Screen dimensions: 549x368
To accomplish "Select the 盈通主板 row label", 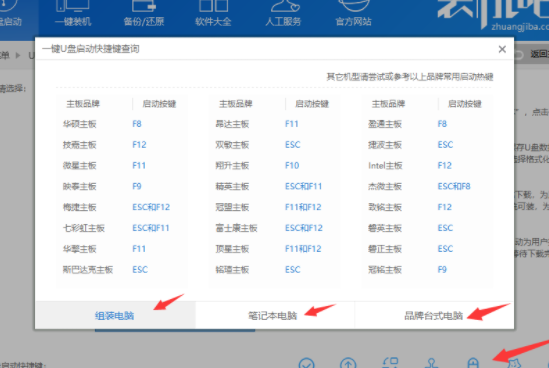I will (x=385, y=124).
